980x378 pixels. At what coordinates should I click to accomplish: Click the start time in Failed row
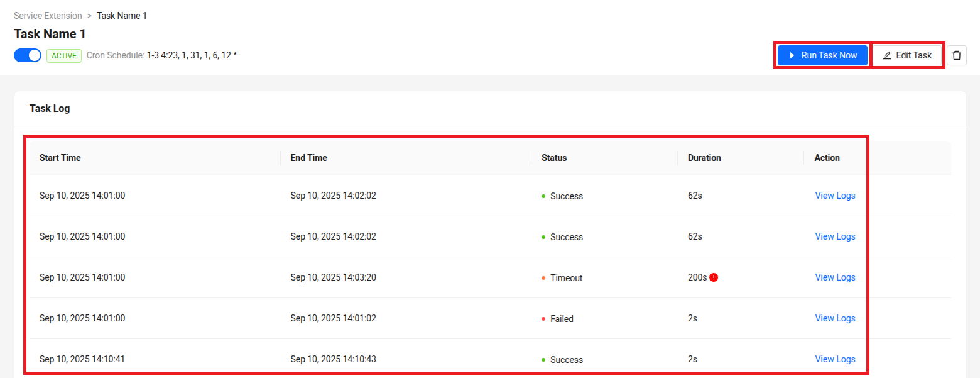tap(82, 318)
